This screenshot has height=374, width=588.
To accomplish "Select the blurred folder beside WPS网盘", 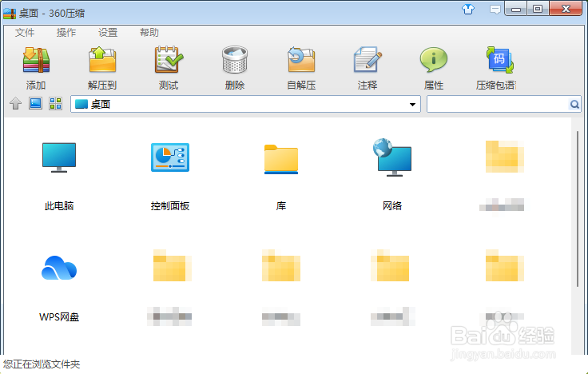I will click(170, 288).
